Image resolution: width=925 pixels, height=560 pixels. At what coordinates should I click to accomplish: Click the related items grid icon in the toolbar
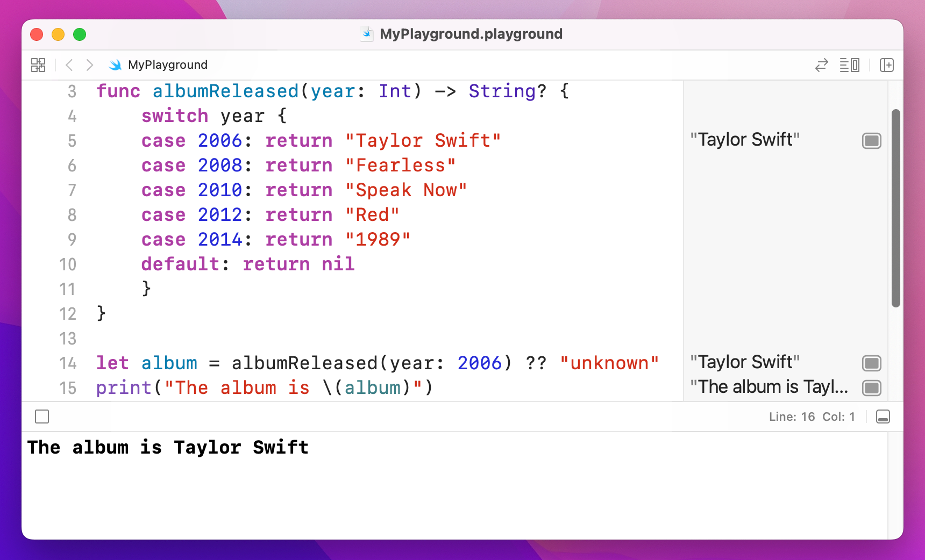(x=38, y=65)
